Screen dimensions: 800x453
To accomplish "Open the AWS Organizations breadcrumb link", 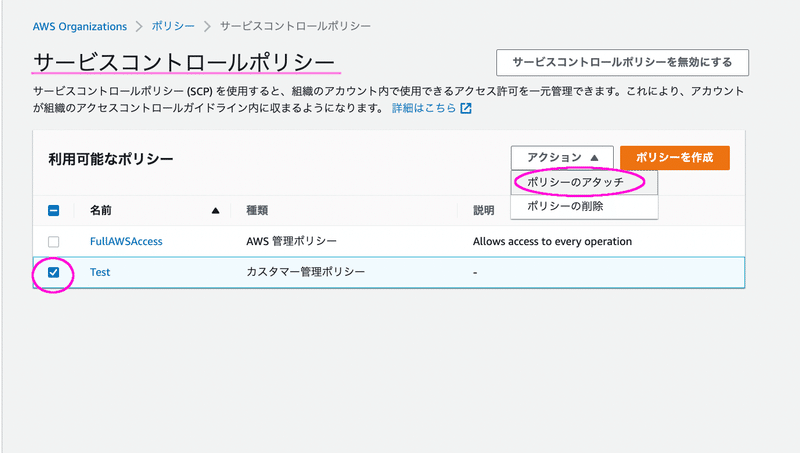I will tap(80, 27).
